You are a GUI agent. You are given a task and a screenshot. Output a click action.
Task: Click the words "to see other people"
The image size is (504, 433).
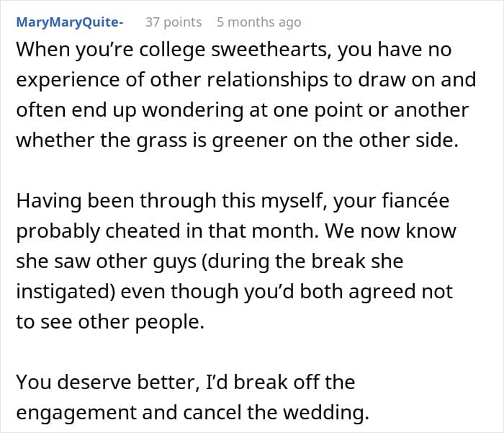point(109,321)
